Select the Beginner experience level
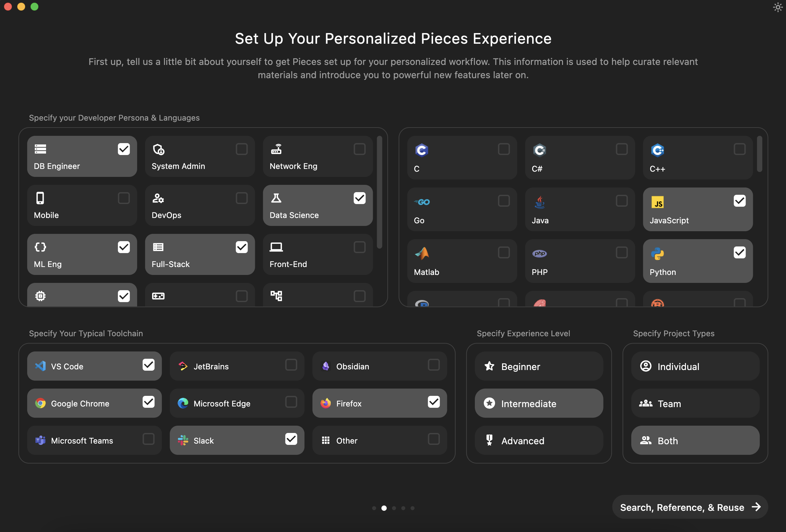Image resolution: width=786 pixels, height=532 pixels. [x=538, y=366]
